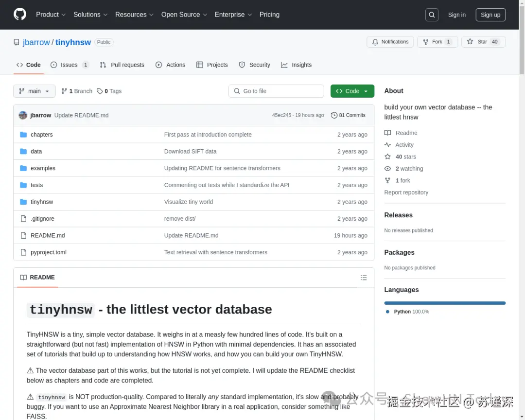Image resolution: width=525 pixels, height=420 pixels.
Task: Switch to the Actions tab
Action: point(170,65)
